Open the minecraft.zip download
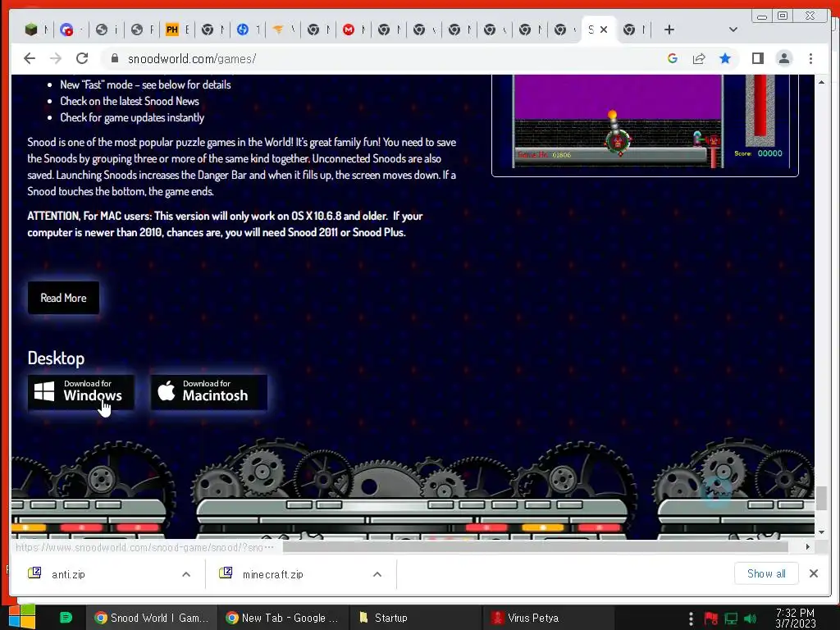The height and width of the screenshot is (630, 840). coord(272,574)
